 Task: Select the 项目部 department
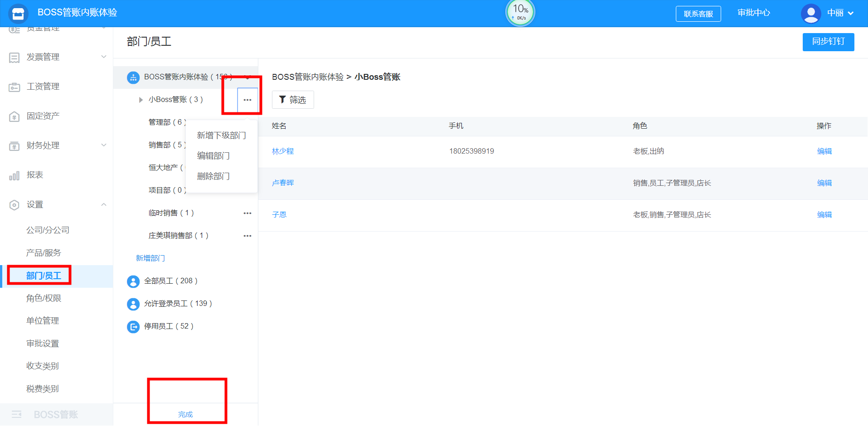pos(167,190)
